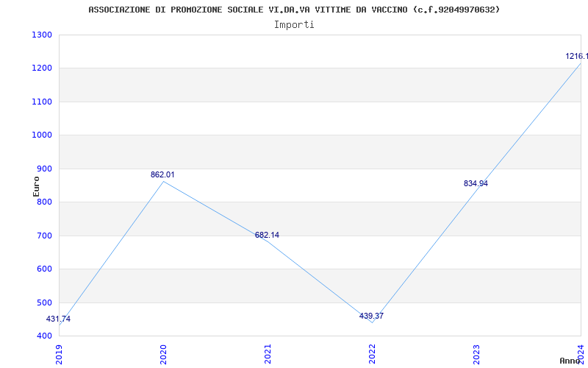Click the 1000 y-axis tick label
The image size is (588, 368).
pyautogui.click(x=42, y=135)
